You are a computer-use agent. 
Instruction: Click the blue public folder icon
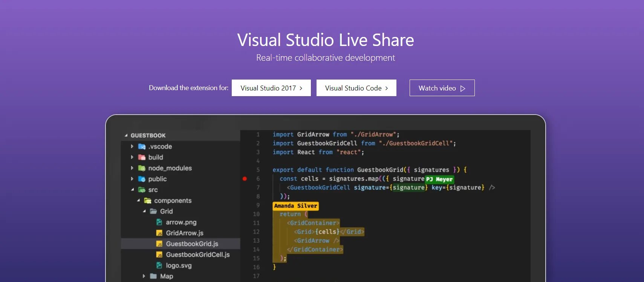click(142, 179)
